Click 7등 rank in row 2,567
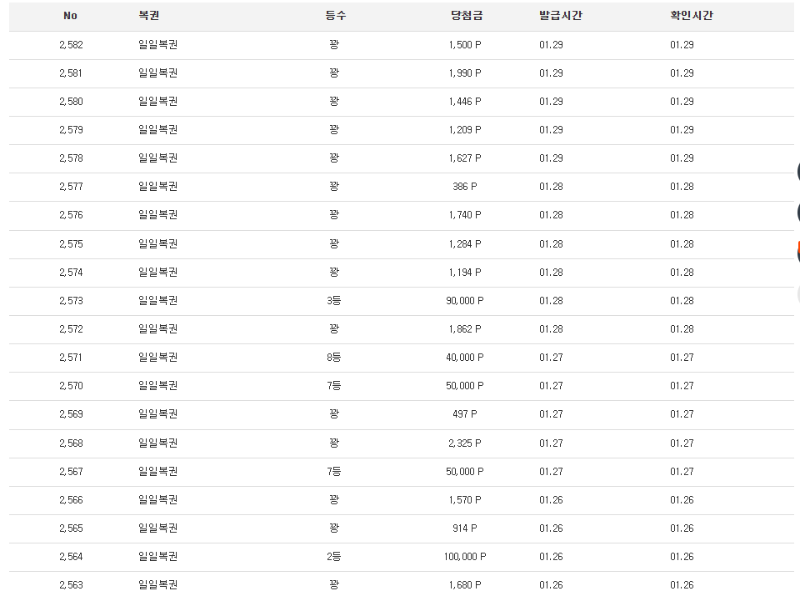 click(334, 472)
